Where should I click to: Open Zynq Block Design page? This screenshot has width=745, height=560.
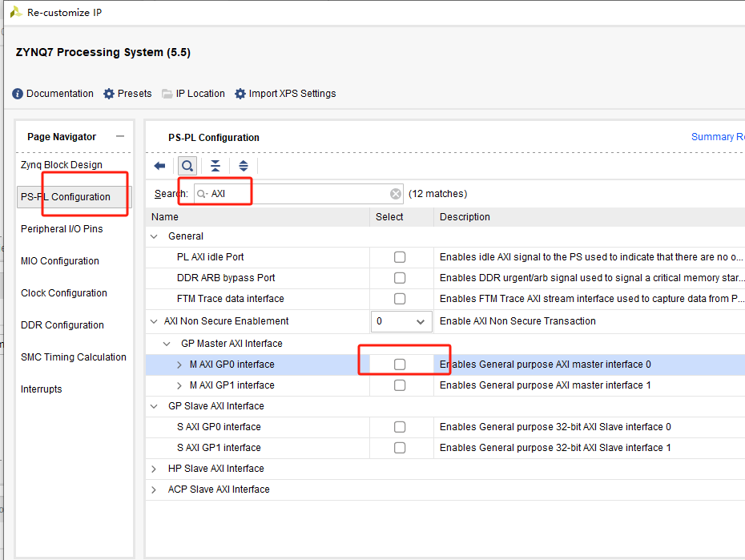[62, 165]
